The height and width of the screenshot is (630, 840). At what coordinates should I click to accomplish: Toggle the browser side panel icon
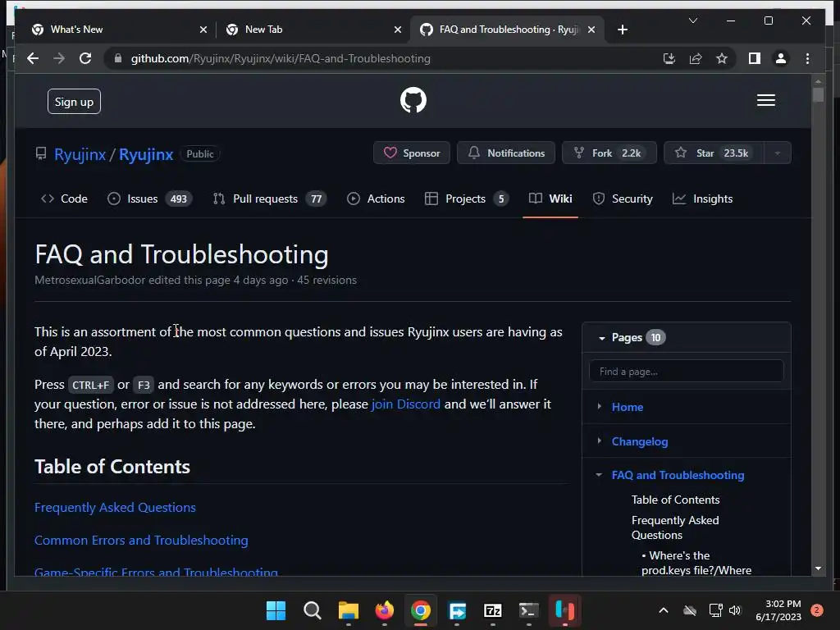click(x=755, y=58)
